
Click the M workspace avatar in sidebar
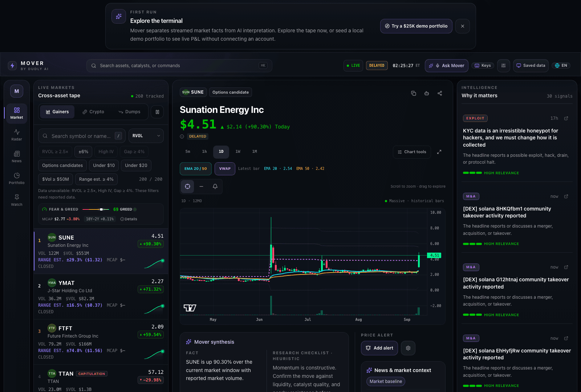pos(17,91)
